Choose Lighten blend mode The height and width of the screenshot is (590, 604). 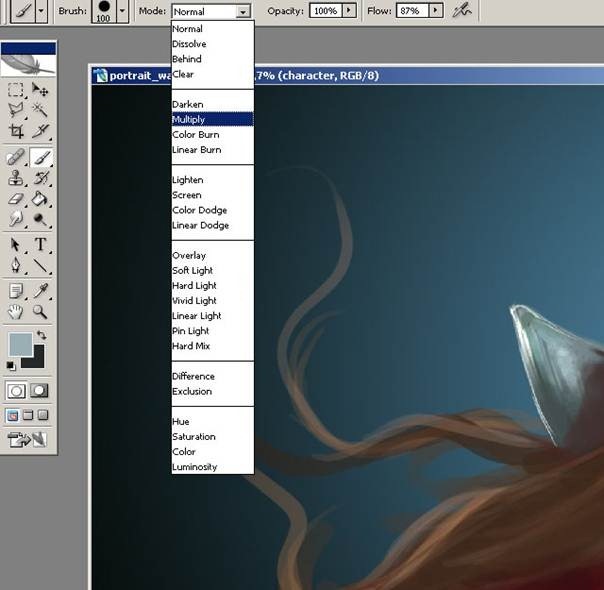pos(213,180)
